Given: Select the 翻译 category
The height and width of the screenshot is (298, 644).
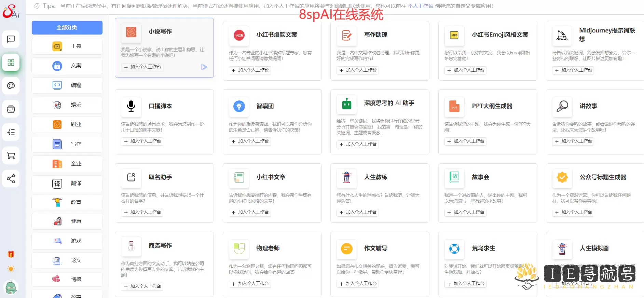Looking at the screenshot, I should tap(67, 184).
